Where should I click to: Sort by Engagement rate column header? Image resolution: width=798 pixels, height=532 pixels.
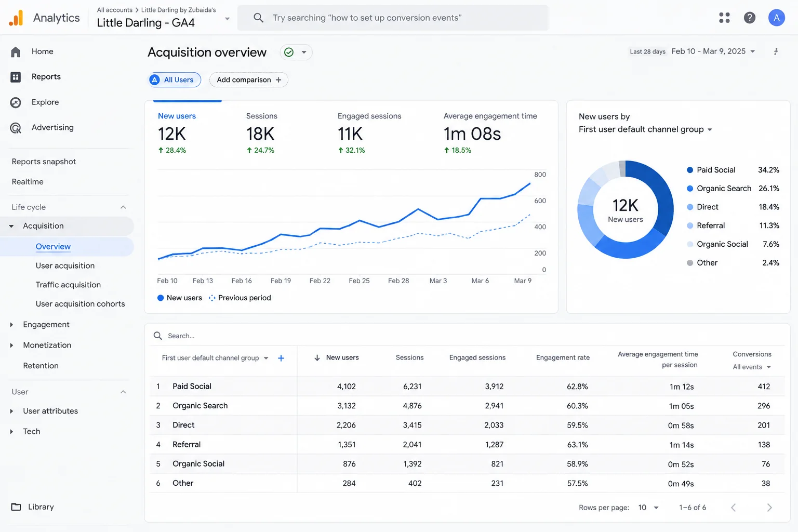coord(563,357)
